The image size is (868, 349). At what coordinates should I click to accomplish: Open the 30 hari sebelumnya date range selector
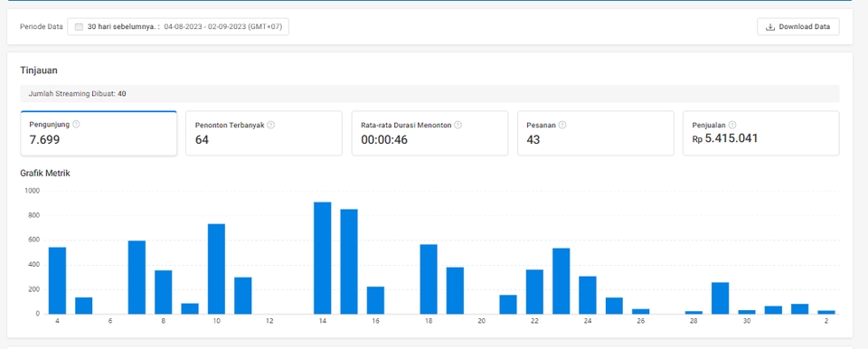tap(178, 26)
